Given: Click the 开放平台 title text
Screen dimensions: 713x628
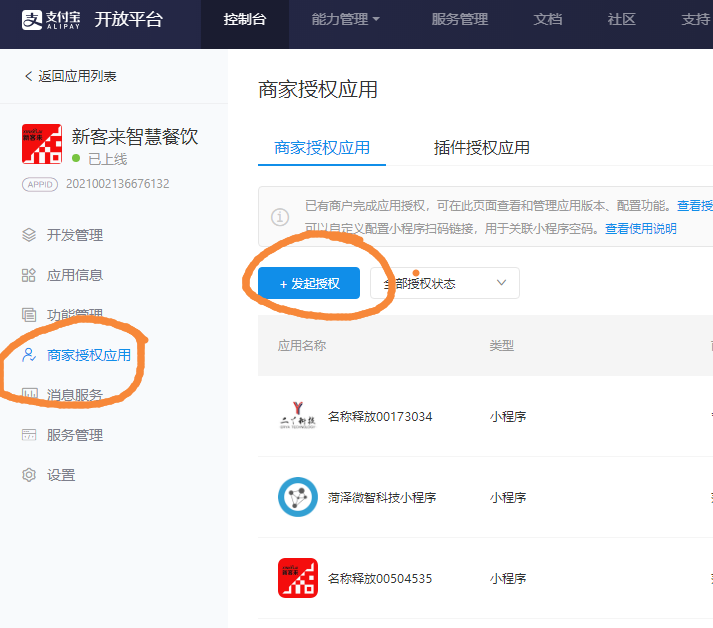Looking at the screenshot, I should (x=129, y=20).
